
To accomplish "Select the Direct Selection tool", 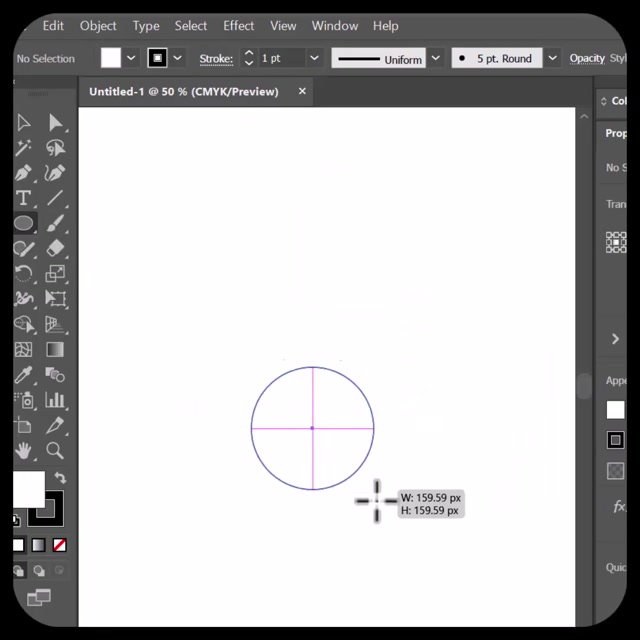I will pos(55,123).
